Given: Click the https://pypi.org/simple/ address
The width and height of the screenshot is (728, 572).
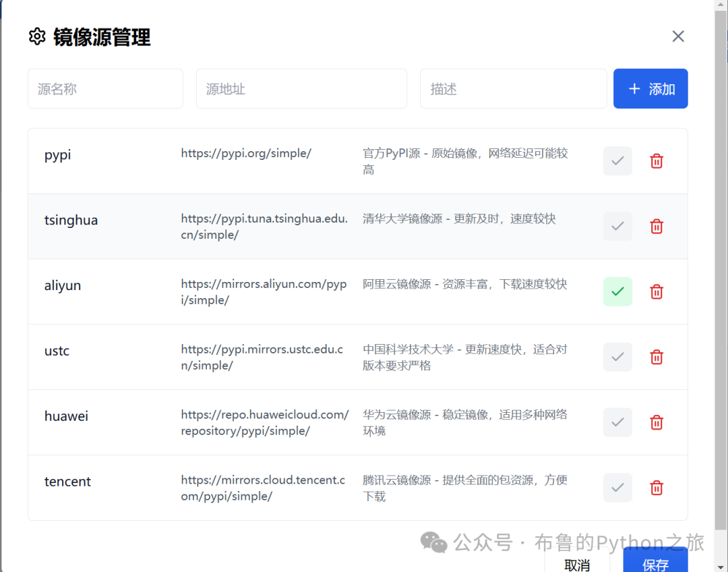Looking at the screenshot, I should [246, 153].
